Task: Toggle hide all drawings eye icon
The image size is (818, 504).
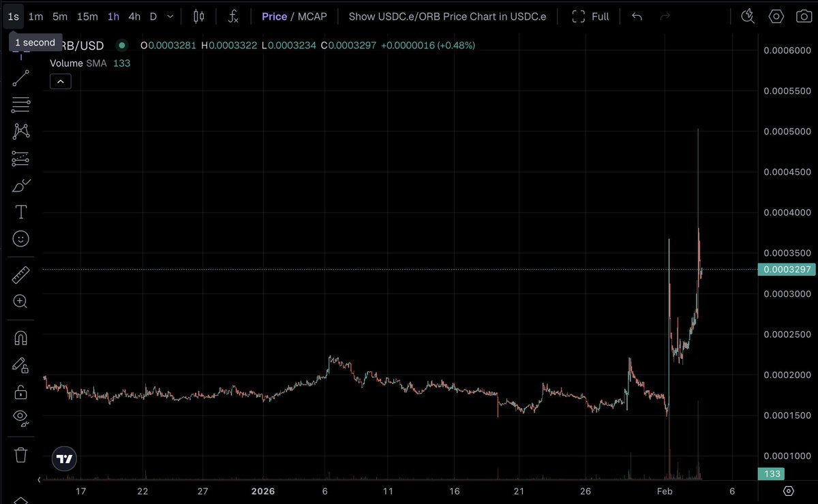Action: (x=21, y=418)
